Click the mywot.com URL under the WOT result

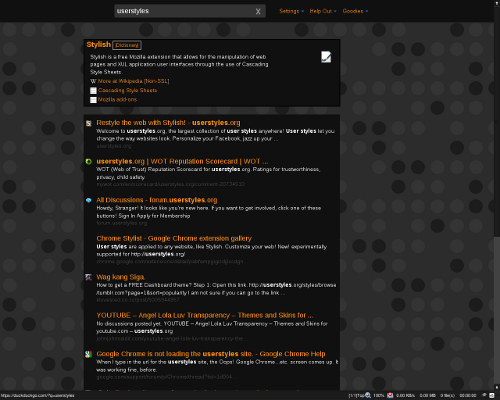170,184
